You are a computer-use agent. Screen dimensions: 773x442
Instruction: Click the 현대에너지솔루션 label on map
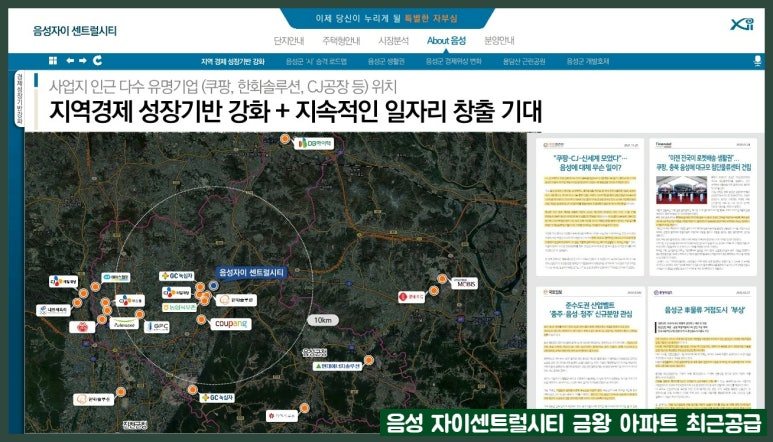(x=338, y=366)
